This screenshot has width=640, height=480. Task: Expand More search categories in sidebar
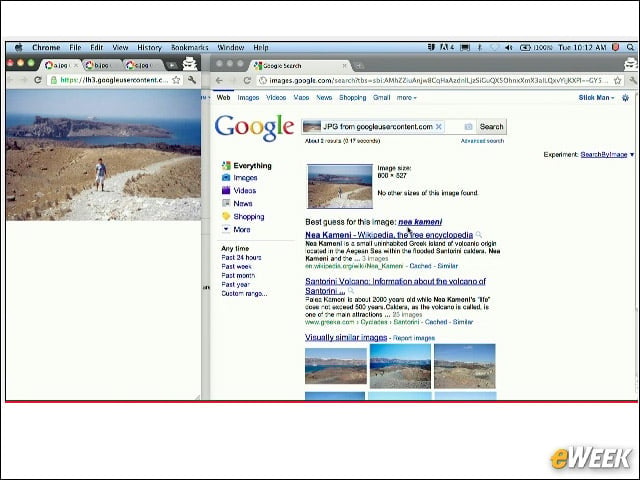[242, 229]
